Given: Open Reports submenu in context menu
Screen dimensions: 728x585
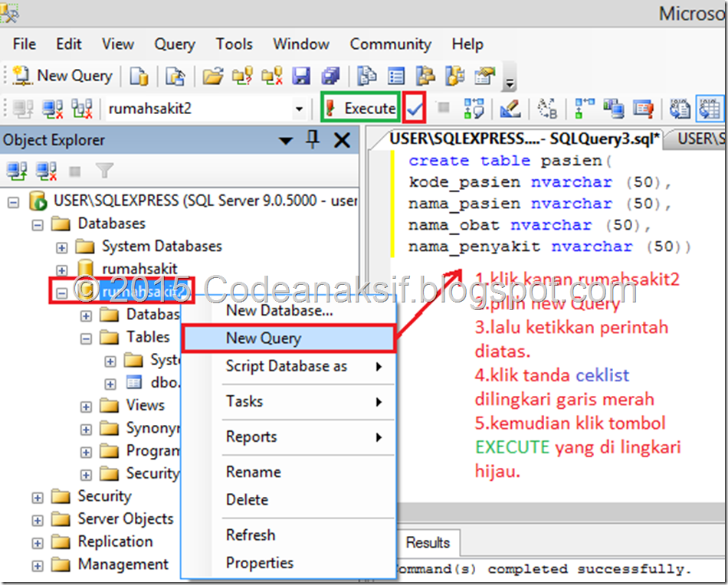Looking at the screenshot, I should pos(288,436).
